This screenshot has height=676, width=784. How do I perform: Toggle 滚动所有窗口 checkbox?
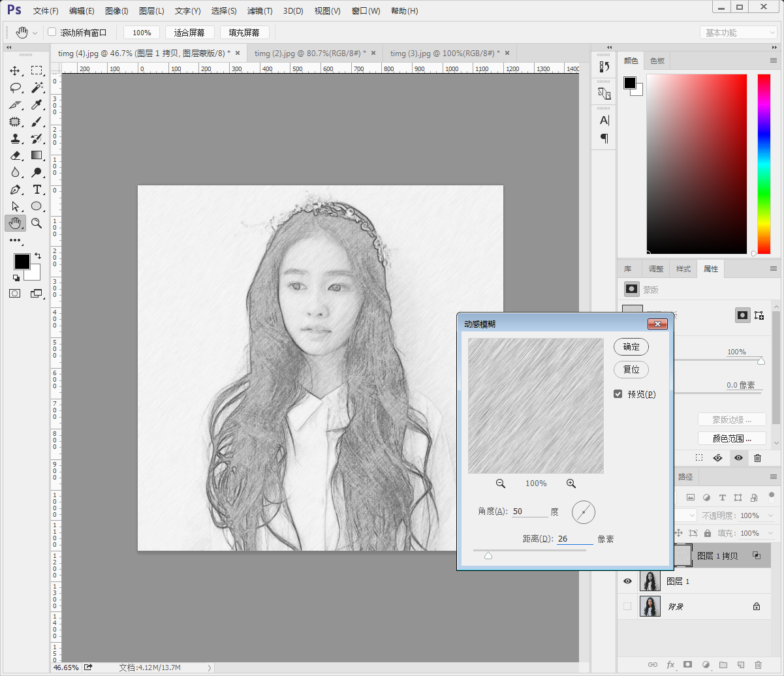tap(52, 32)
